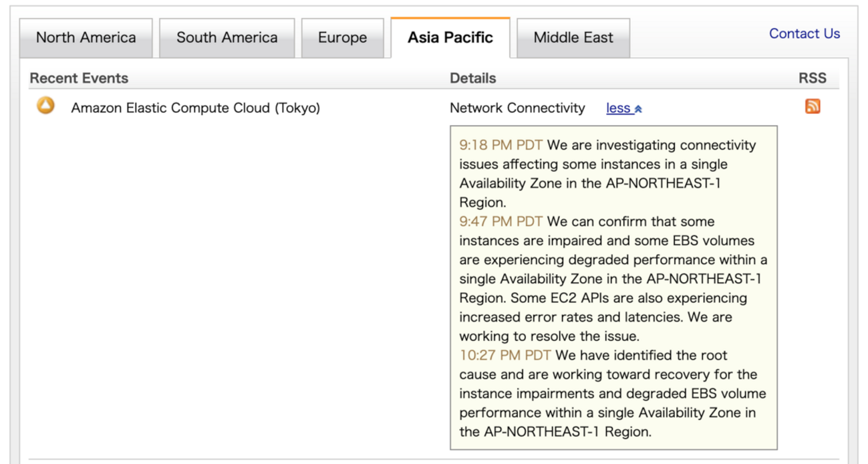Click the 10:27 PM PDT timestamp

[x=504, y=355]
